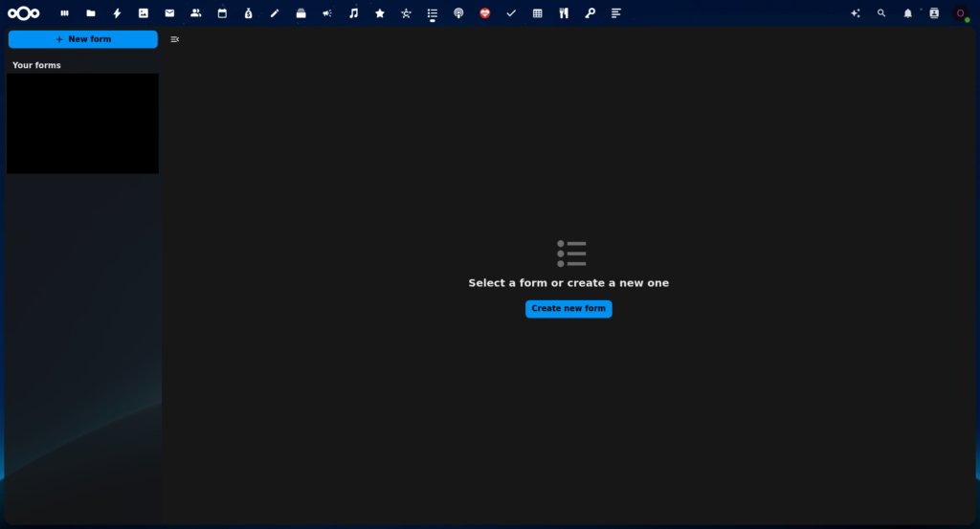Open the solid star Bookmarks icon

click(x=379, y=13)
